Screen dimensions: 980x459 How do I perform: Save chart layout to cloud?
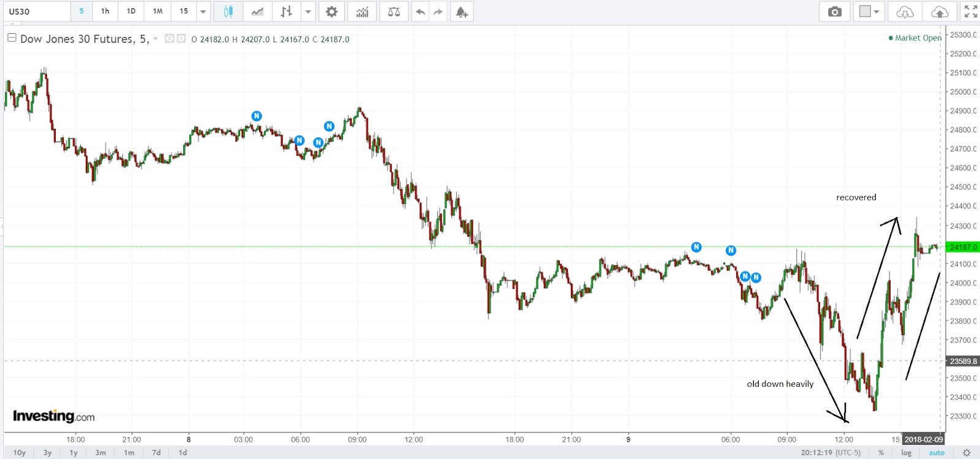939,12
